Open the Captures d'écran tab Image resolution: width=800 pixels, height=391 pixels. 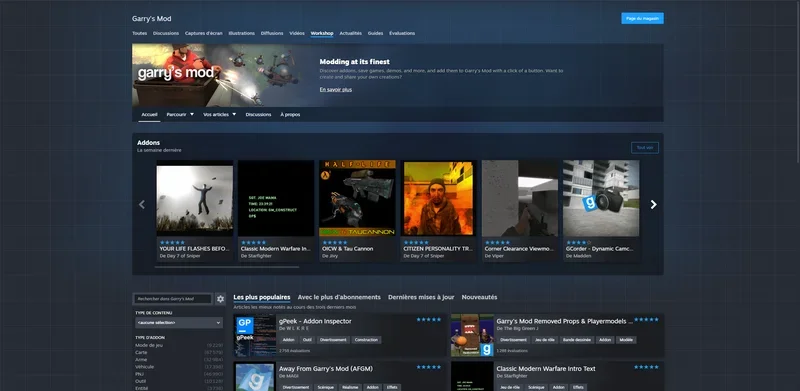[204, 33]
